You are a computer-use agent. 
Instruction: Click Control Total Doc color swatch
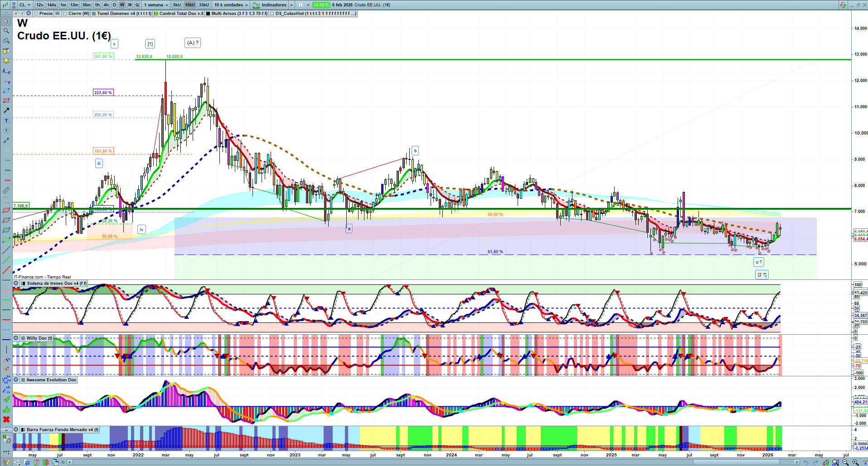156,14
